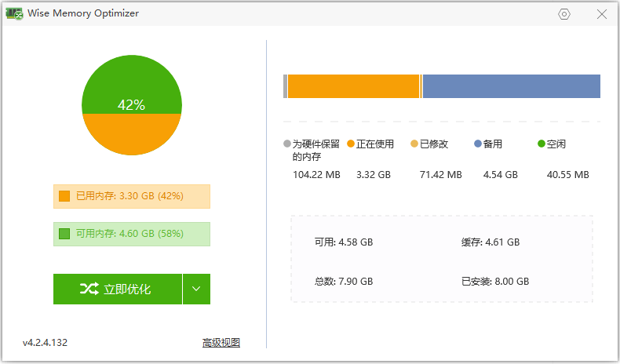This screenshot has height=364, width=620.
Task: Click the version number v4.2.4.132
Action: (45, 343)
